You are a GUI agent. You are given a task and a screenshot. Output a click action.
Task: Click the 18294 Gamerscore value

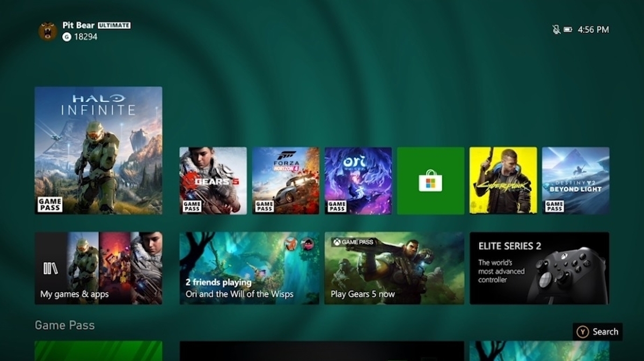(86, 37)
